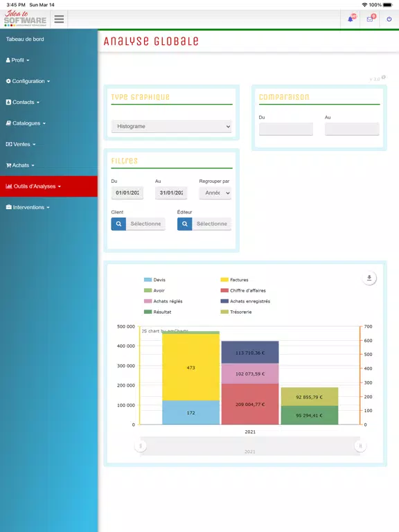Click the pink bar 102 073,59 €
The height and width of the screenshot is (532, 399).
pyautogui.click(x=250, y=373)
